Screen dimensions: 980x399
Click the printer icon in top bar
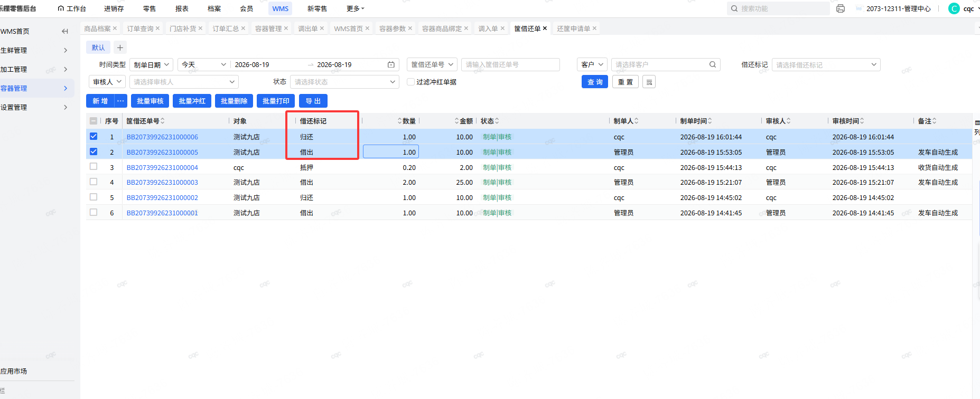click(x=841, y=8)
